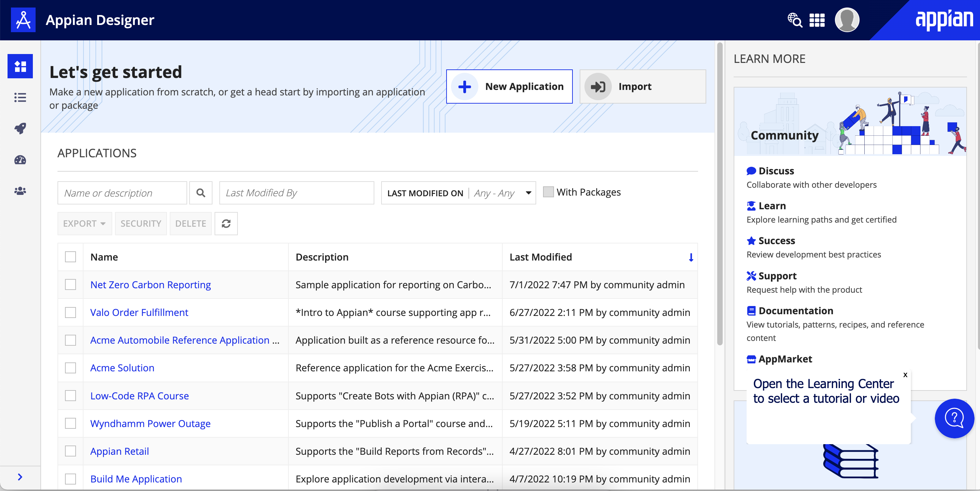The image size is (980, 491).
Task: Click the Import arrow icon
Action: tap(598, 87)
